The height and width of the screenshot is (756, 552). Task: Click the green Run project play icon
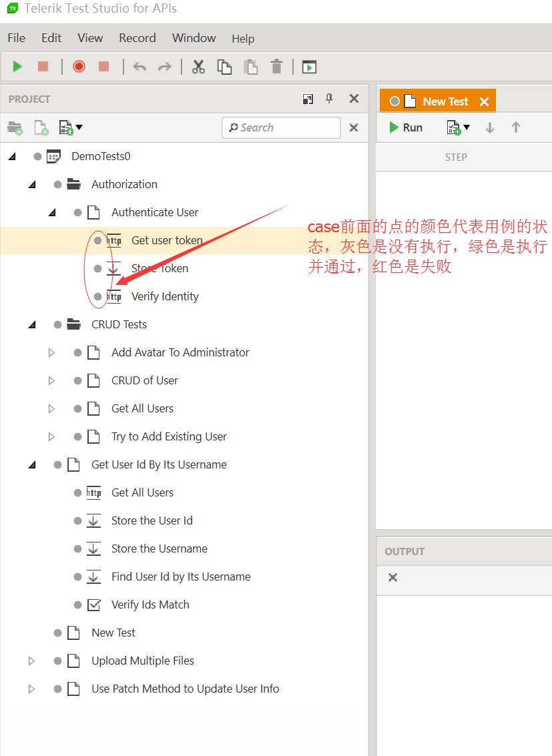coord(17,67)
